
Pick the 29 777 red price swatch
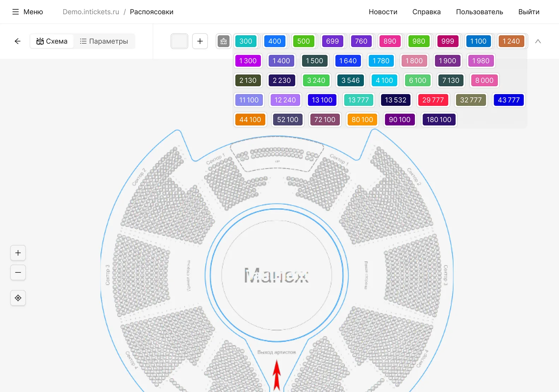tap(433, 100)
